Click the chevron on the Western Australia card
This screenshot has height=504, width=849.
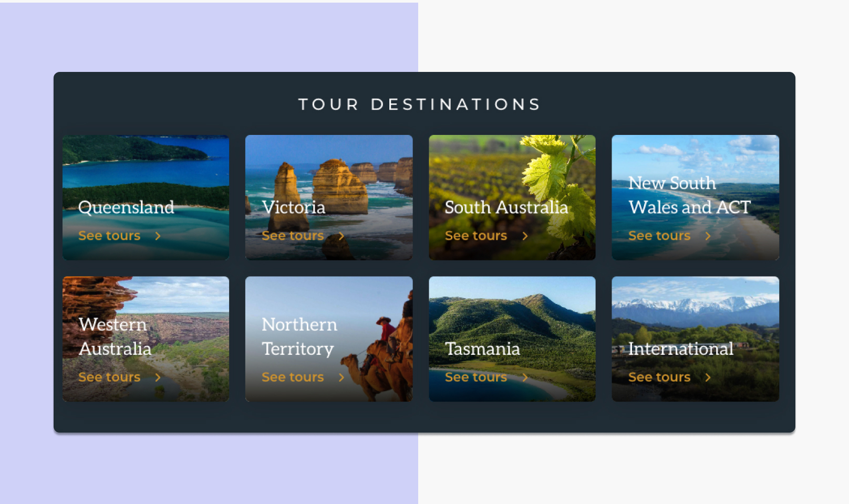click(x=158, y=377)
